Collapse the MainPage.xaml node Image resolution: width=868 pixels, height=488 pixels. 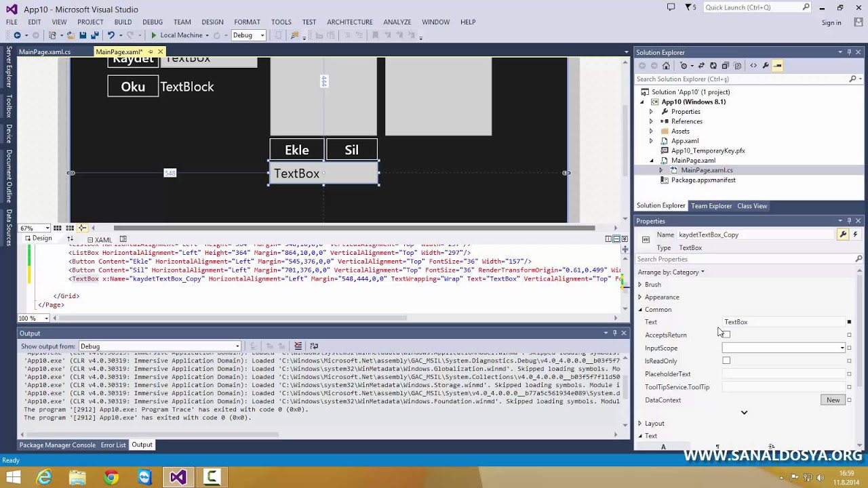(652, 161)
